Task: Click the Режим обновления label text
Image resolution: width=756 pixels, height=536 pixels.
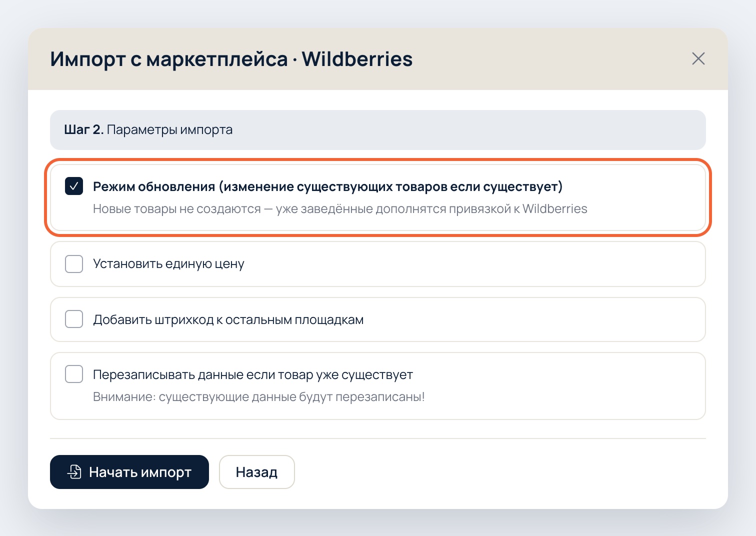Action: click(328, 187)
